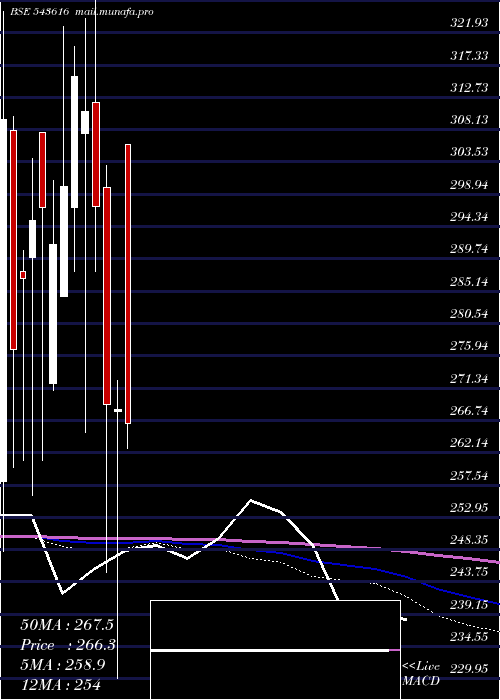This screenshot has width=500, height=700.
Task: Select the 229.95 price axis label
Action: (469, 668)
